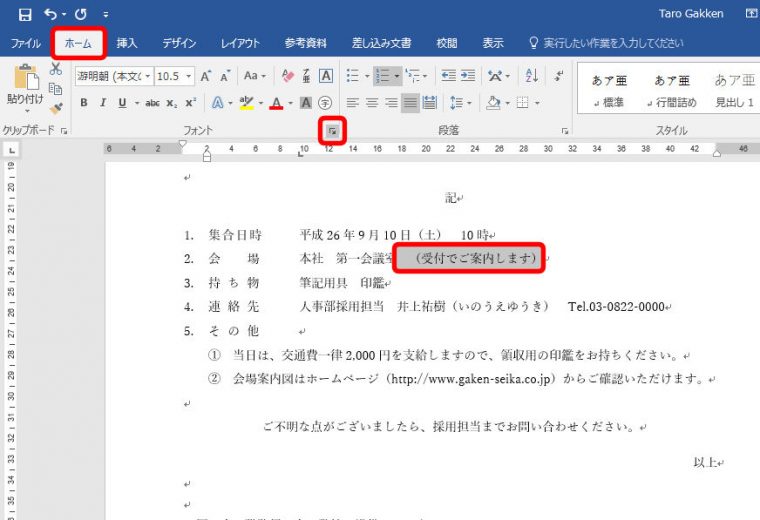Center align text
Image resolution: width=760 pixels, height=520 pixels.
372,103
